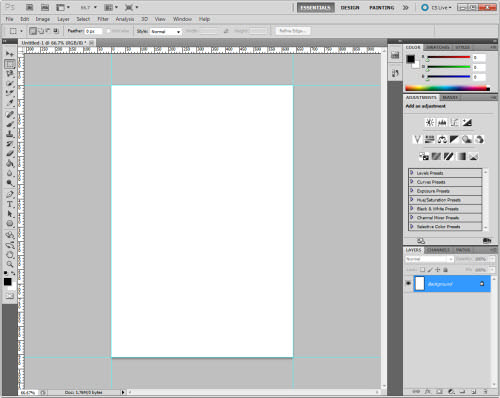
Task: Select the 3D Camera Rotate tool
Action: point(10,245)
